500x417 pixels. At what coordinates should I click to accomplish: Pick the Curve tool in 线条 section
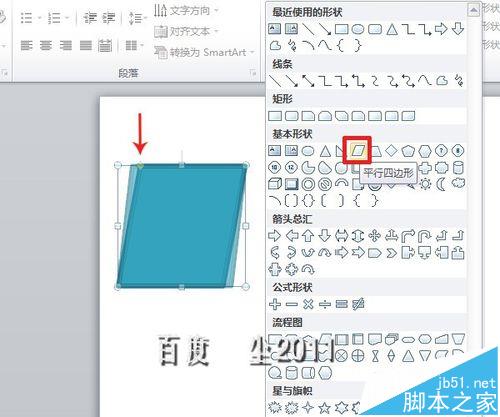coord(425,80)
